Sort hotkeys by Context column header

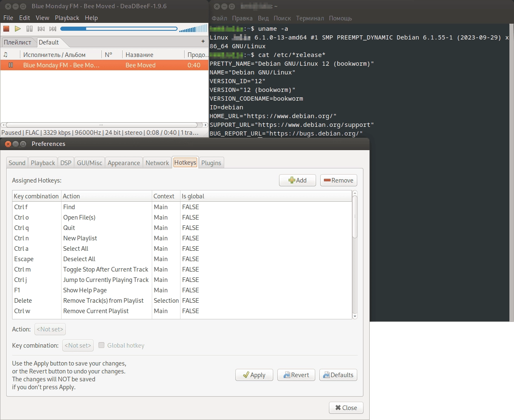(x=166, y=196)
